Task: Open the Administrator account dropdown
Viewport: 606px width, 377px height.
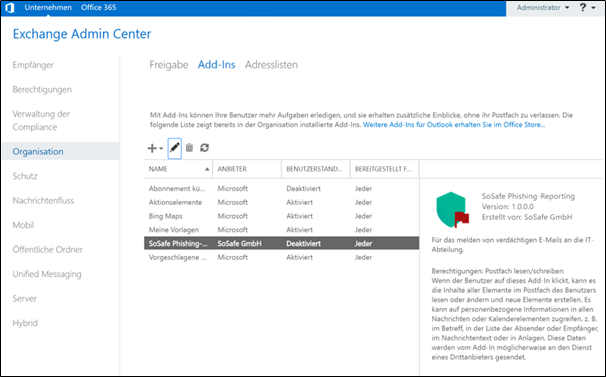Action: [x=543, y=7]
